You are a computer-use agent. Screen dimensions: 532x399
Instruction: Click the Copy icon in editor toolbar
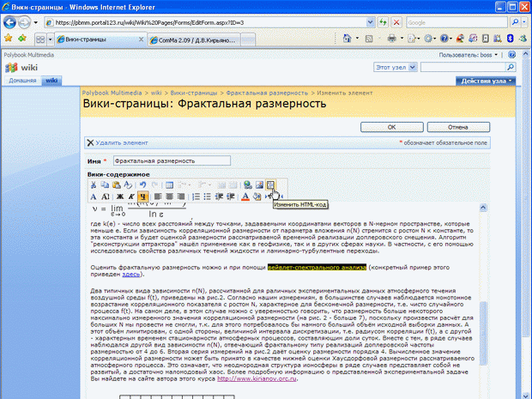(x=105, y=184)
